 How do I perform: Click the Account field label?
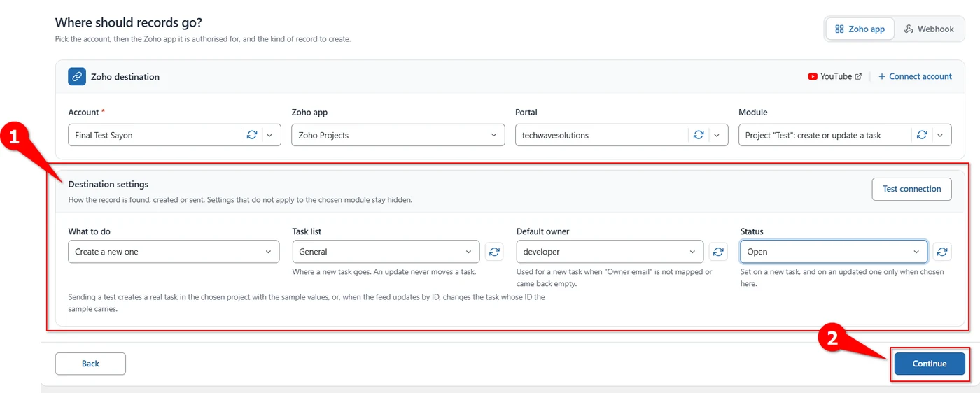pyautogui.click(x=87, y=112)
